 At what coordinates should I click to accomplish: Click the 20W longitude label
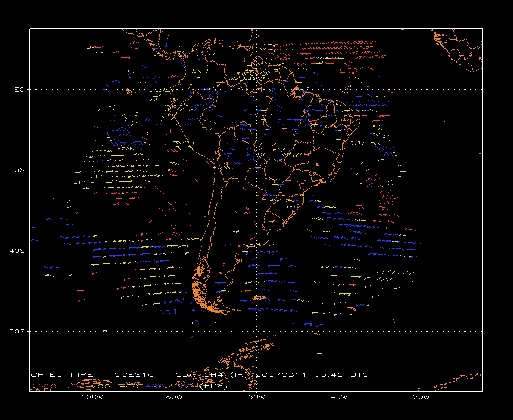421,397
